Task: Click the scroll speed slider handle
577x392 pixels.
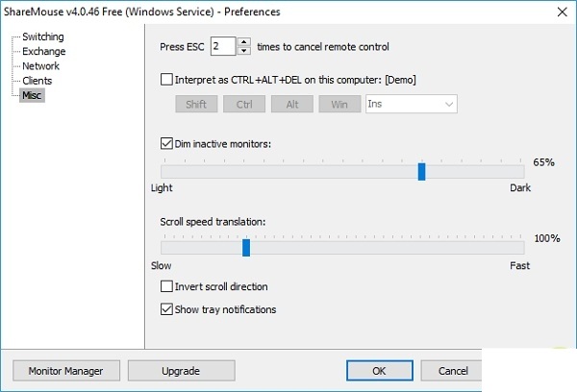Action: tap(246, 247)
